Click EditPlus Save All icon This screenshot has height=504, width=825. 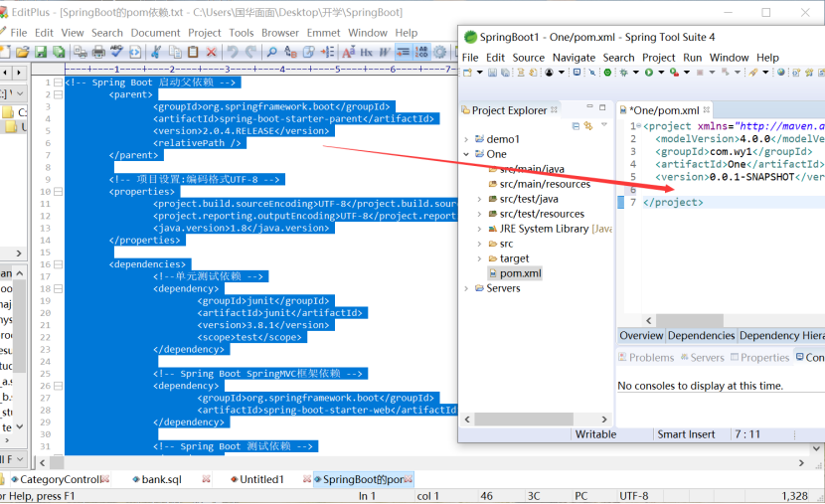tap(59, 52)
